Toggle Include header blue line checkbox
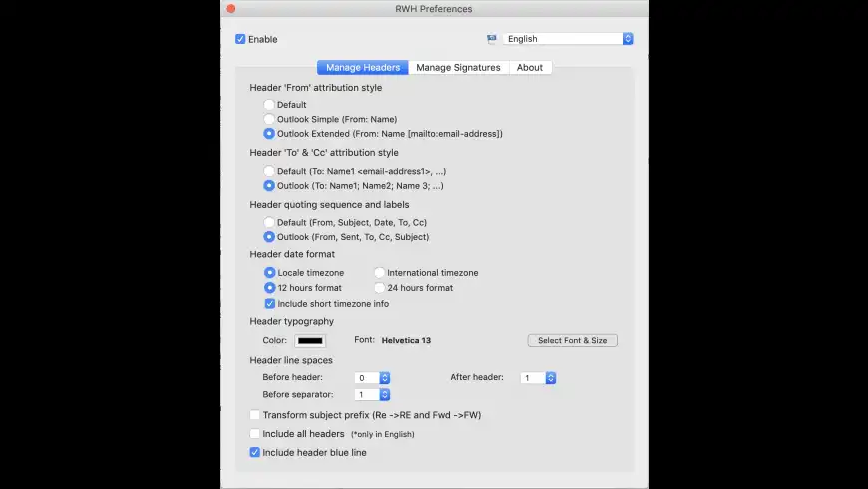This screenshot has height=489, width=868. point(254,452)
